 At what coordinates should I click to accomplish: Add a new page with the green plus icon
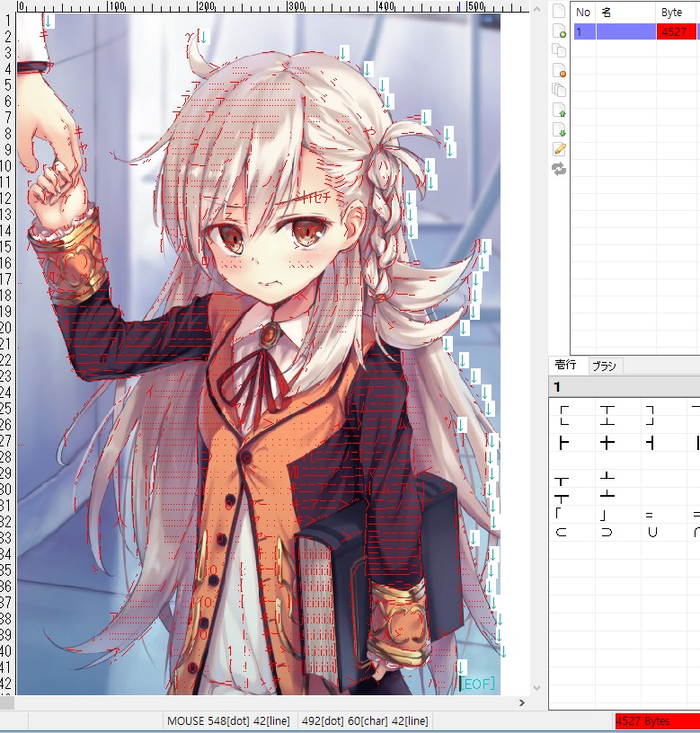[x=559, y=31]
